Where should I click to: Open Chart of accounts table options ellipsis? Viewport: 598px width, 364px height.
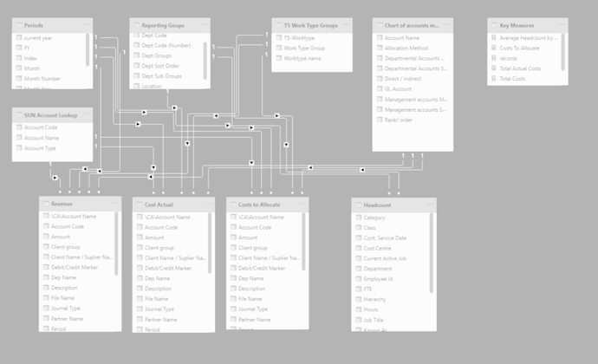point(447,24)
